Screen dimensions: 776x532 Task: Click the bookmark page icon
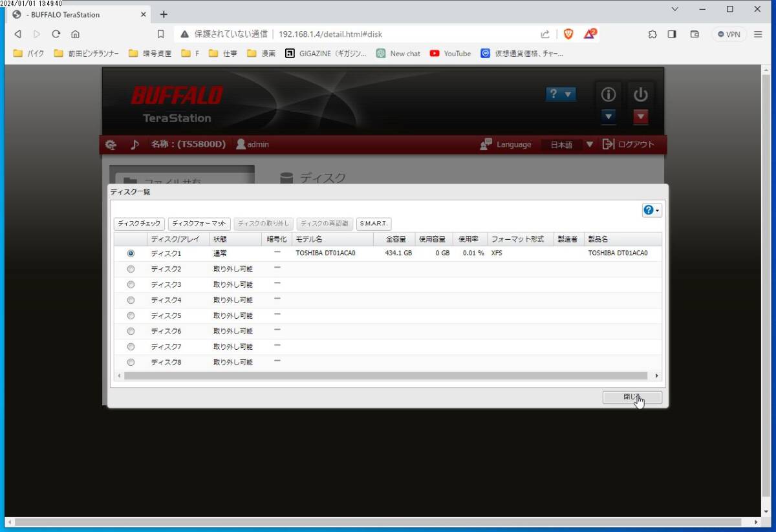pos(161,34)
